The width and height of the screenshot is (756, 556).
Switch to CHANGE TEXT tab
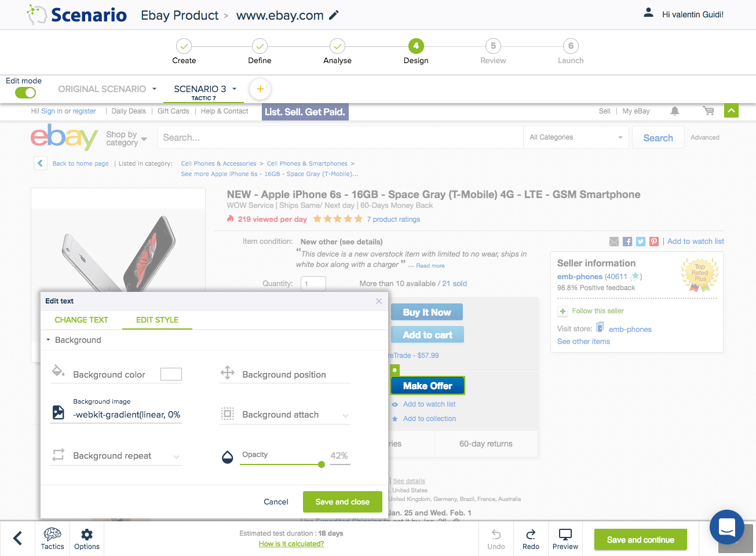point(82,320)
